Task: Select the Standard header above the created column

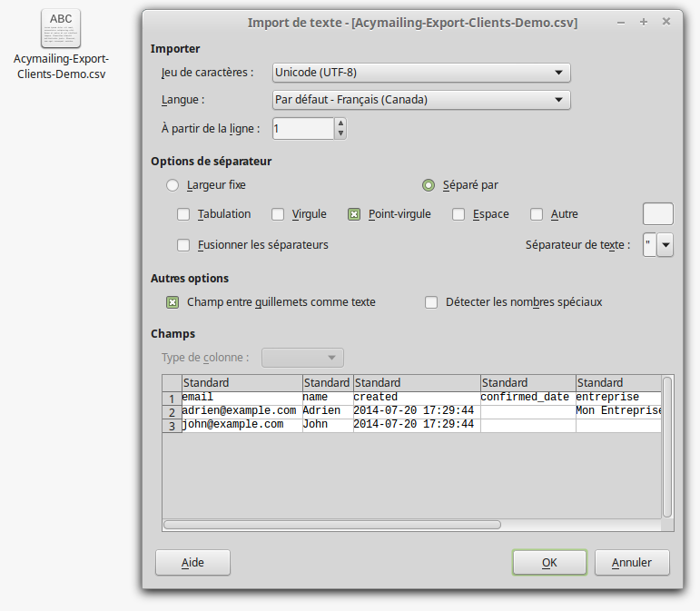Action: (417, 383)
